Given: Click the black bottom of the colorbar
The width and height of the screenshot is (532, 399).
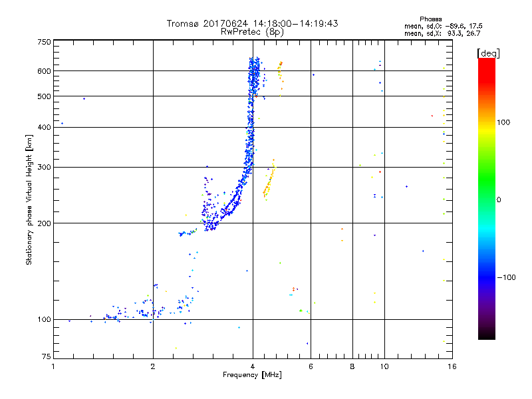Looking at the screenshot, I should (x=487, y=334).
